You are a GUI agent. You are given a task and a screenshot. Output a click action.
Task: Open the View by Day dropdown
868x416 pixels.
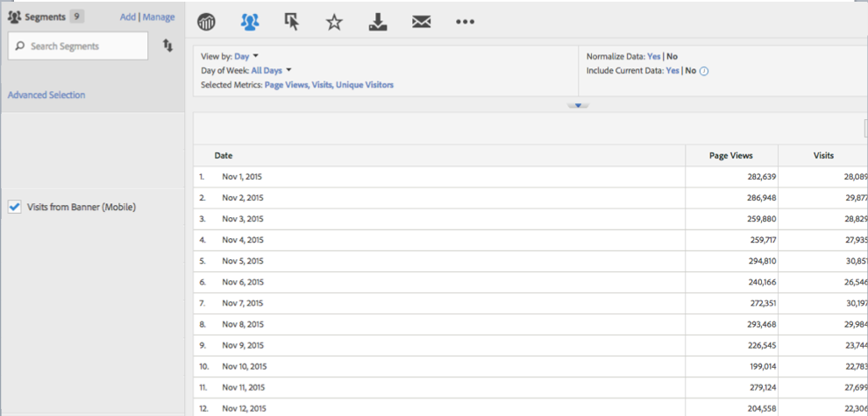point(246,56)
